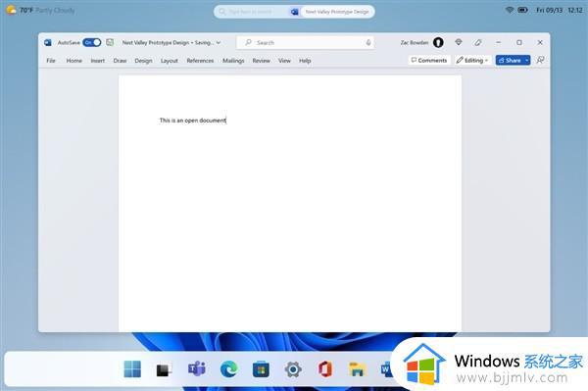588x391 pixels.
Task: Click the battery icon in the system tray
Action: 522,10
